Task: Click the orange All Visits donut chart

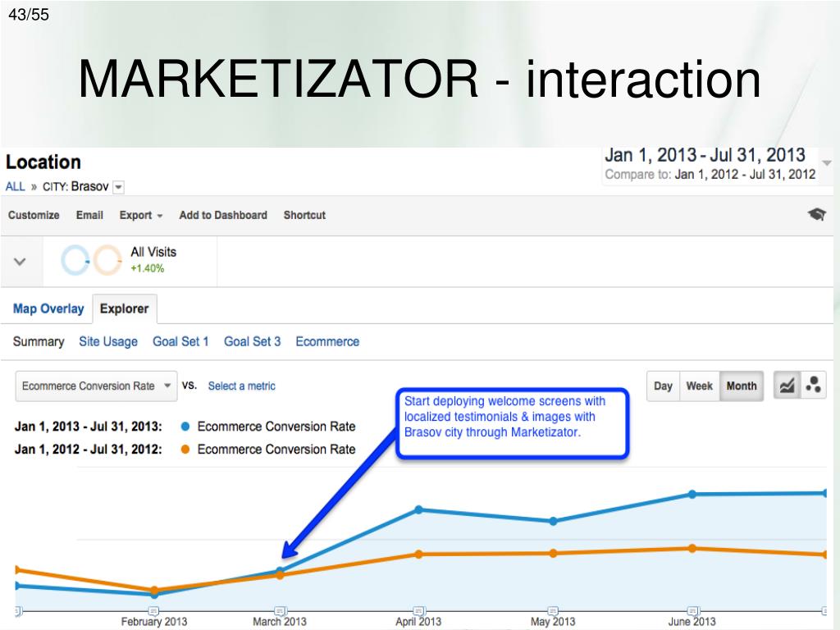Action: tap(107, 260)
